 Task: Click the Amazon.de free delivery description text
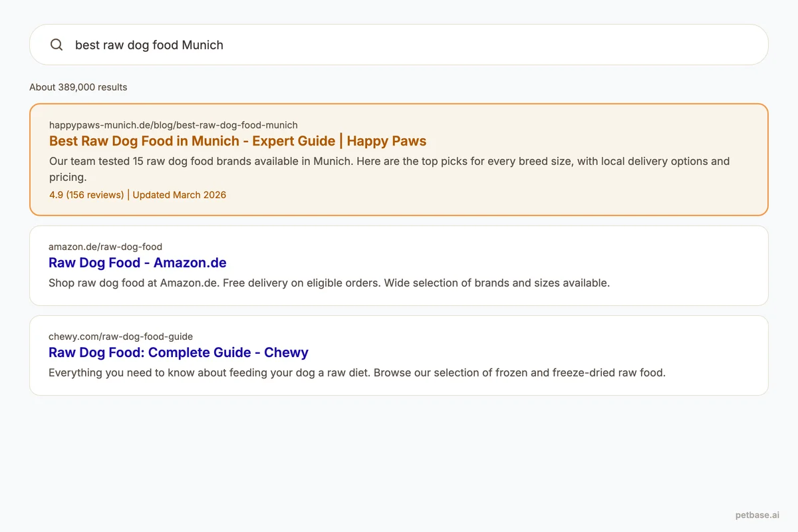tap(329, 283)
